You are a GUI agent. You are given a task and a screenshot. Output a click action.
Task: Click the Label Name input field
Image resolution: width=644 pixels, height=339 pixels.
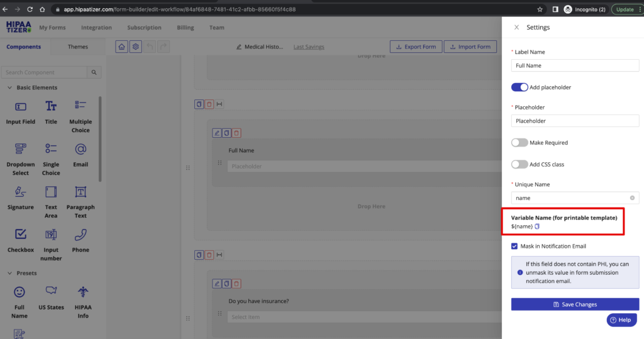575,65
